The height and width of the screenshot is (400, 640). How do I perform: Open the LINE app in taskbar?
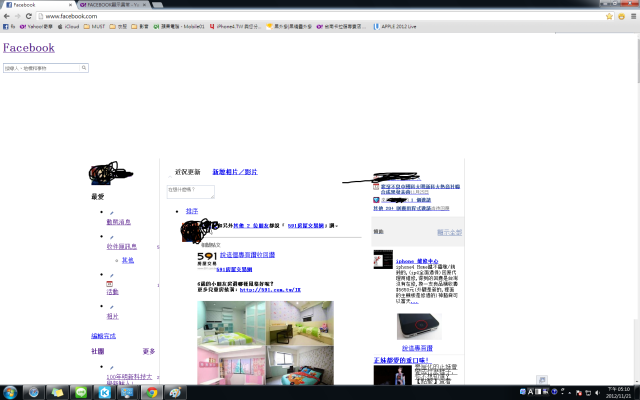click(81, 393)
